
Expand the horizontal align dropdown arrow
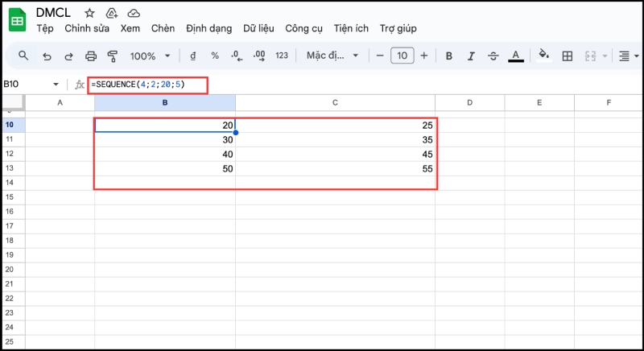(x=637, y=56)
